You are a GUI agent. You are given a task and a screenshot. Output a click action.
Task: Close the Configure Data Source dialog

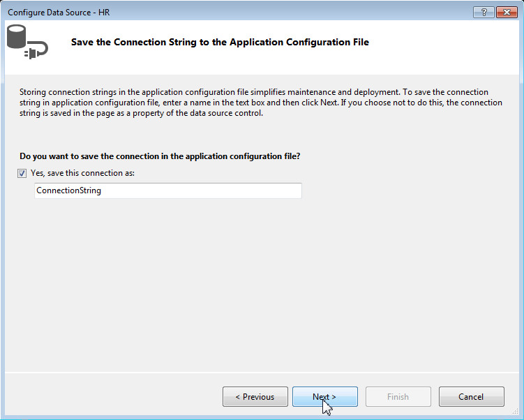(x=505, y=13)
